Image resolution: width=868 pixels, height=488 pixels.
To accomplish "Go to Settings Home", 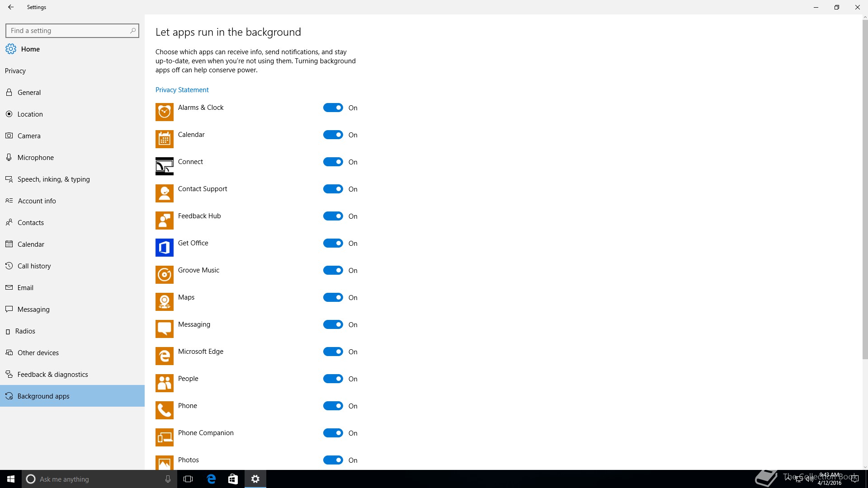I will coord(72,49).
